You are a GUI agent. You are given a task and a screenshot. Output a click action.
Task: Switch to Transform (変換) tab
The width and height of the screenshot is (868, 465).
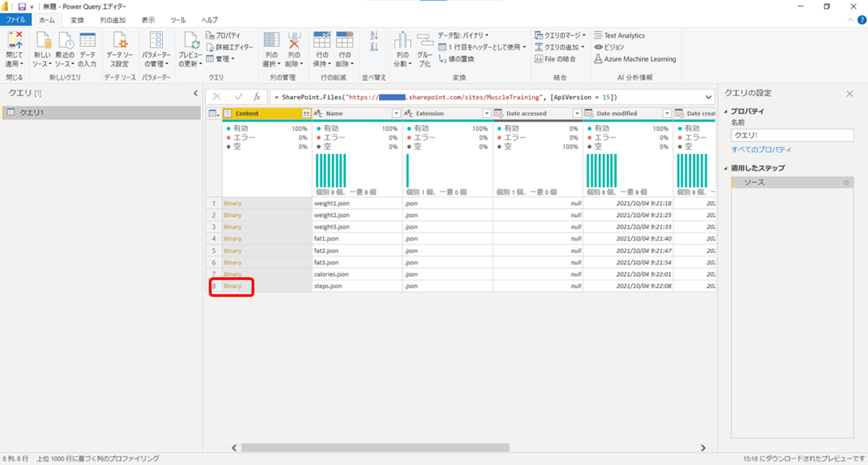point(77,20)
